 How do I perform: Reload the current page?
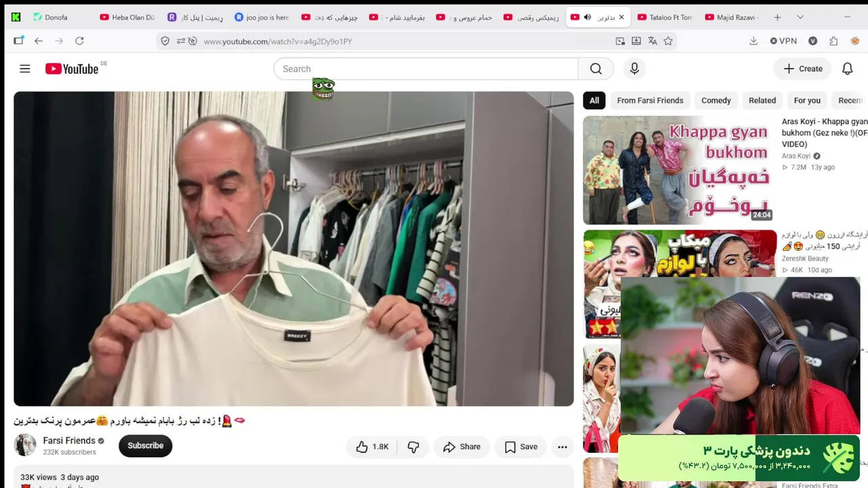pyautogui.click(x=79, y=41)
